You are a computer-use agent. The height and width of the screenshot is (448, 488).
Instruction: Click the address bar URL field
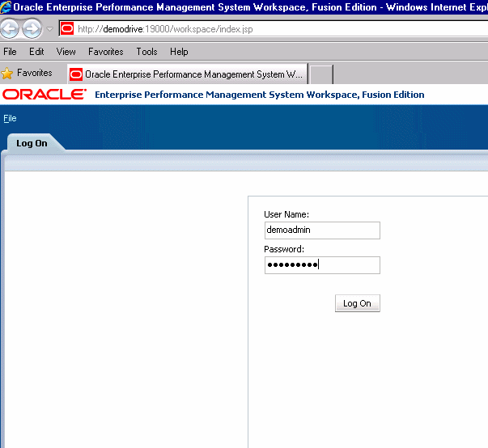[x=274, y=29]
